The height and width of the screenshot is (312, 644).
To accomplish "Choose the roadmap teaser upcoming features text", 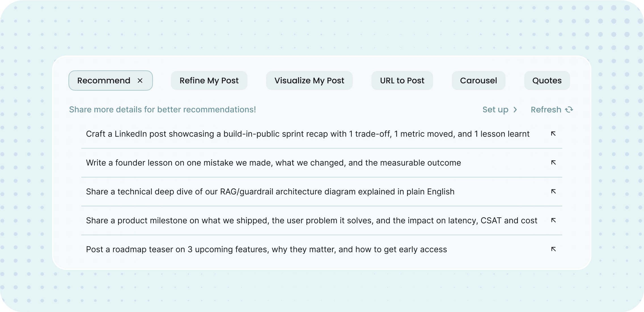I will 266,250.
